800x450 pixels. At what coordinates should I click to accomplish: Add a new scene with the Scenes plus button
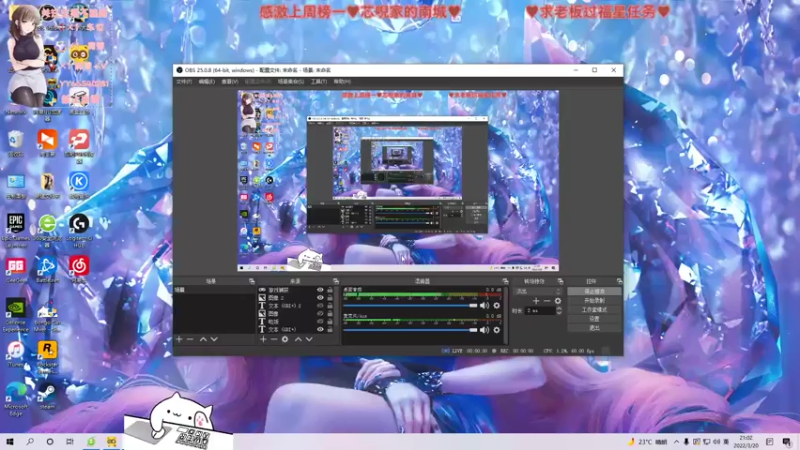click(179, 339)
